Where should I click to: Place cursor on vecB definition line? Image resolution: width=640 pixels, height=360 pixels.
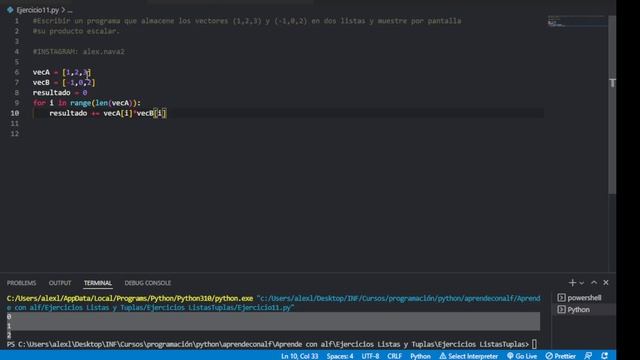tap(64, 82)
